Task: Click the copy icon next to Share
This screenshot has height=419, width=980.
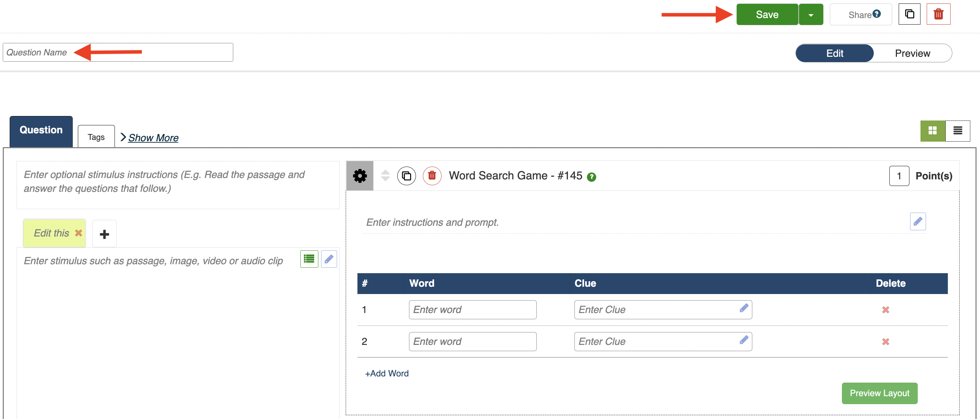Action: (909, 15)
